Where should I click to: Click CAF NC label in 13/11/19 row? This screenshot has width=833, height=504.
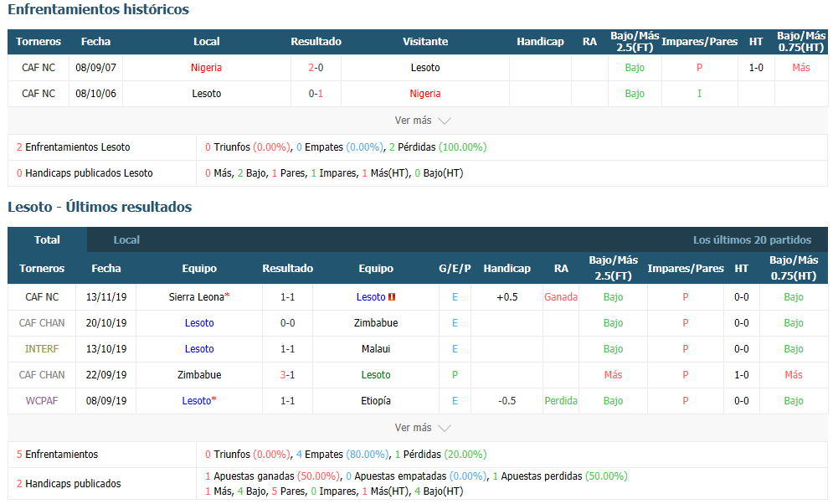[41, 297]
